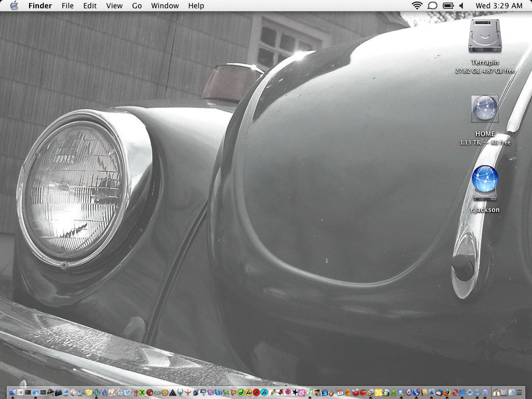
Task: Open the Finder menu
Action: [x=40, y=6]
